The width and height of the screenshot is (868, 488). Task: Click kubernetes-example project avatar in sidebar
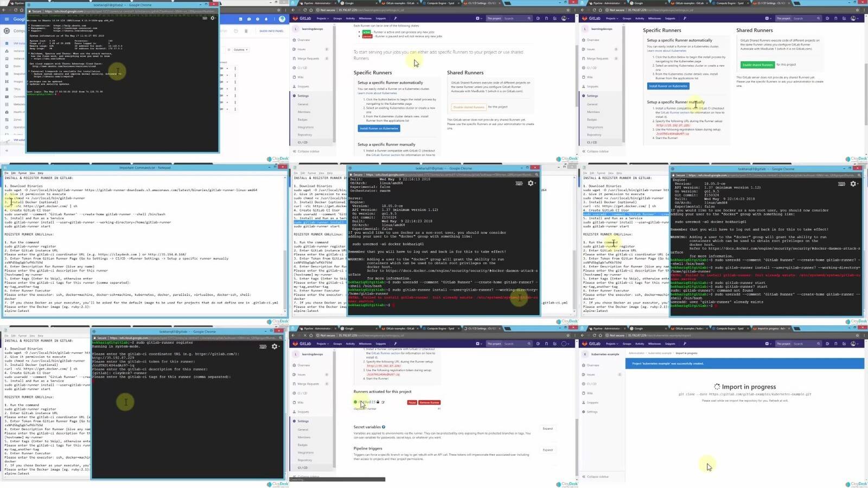coord(585,354)
